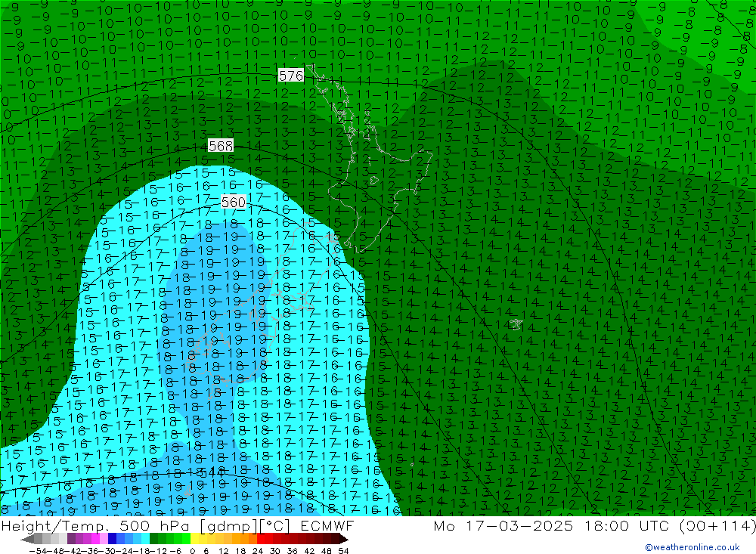Pick the bright red swatch at 24
Viewport: 756px width, 554px height.
click(x=262, y=539)
